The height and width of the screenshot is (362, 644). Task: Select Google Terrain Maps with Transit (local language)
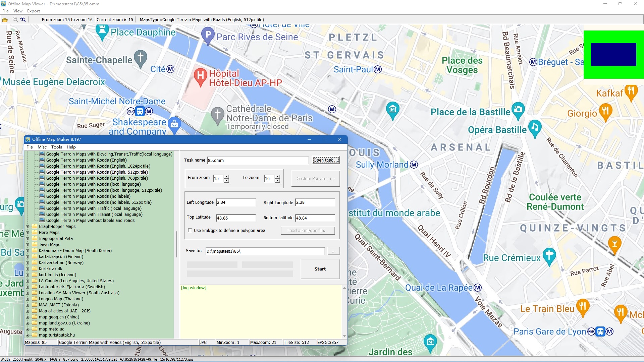(x=94, y=215)
